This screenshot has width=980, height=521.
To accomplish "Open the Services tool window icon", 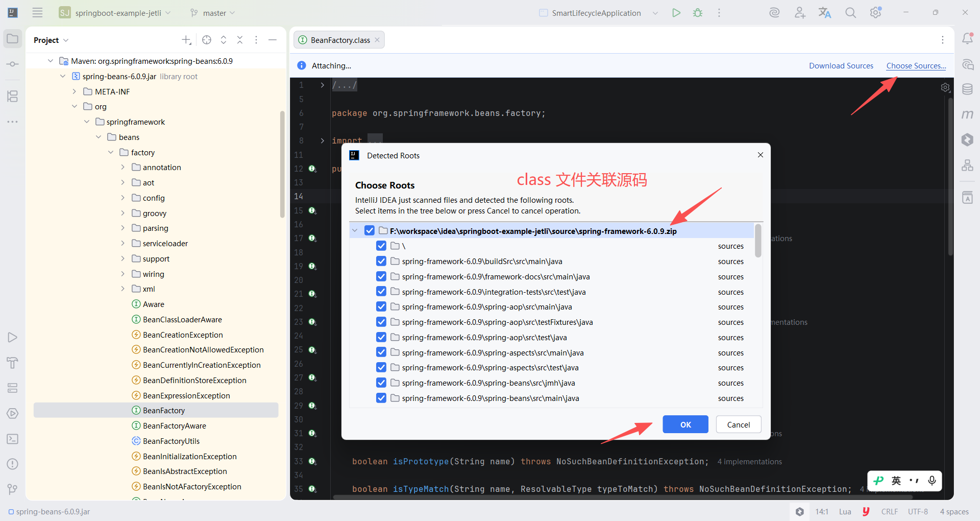I will [x=13, y=413].
